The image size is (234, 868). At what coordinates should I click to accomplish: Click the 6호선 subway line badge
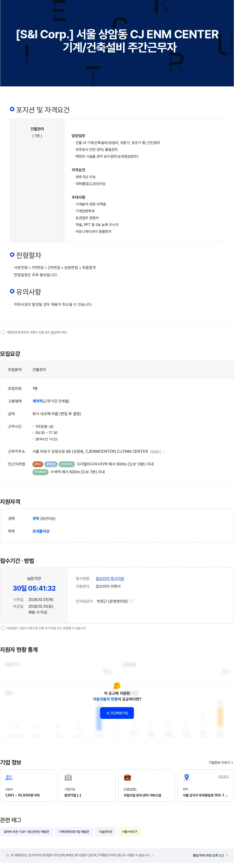[x=38, y=464]
